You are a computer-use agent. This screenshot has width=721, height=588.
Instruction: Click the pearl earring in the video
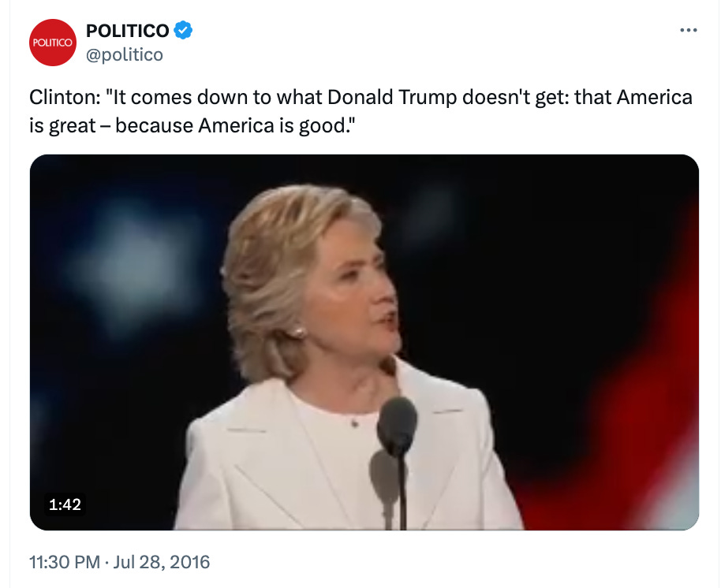click(x=298, y=332)
